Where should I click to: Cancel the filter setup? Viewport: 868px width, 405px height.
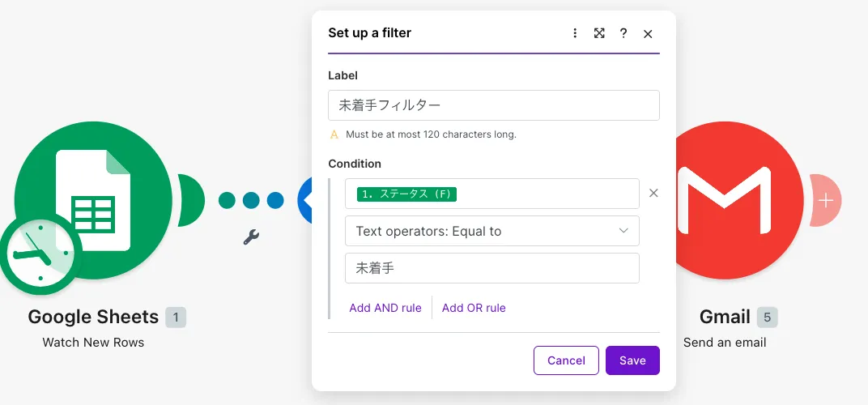tap(566, 360)
